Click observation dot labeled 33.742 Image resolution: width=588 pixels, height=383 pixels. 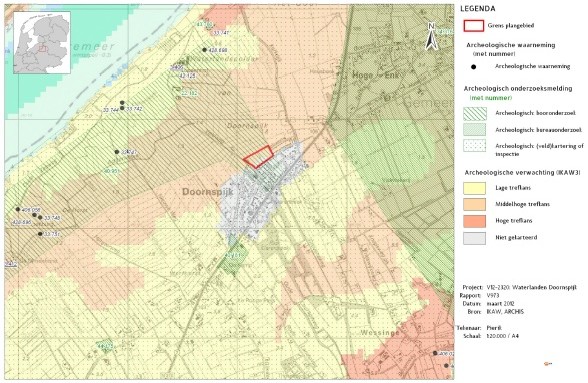pyautogui.click(x=122, y=108)
